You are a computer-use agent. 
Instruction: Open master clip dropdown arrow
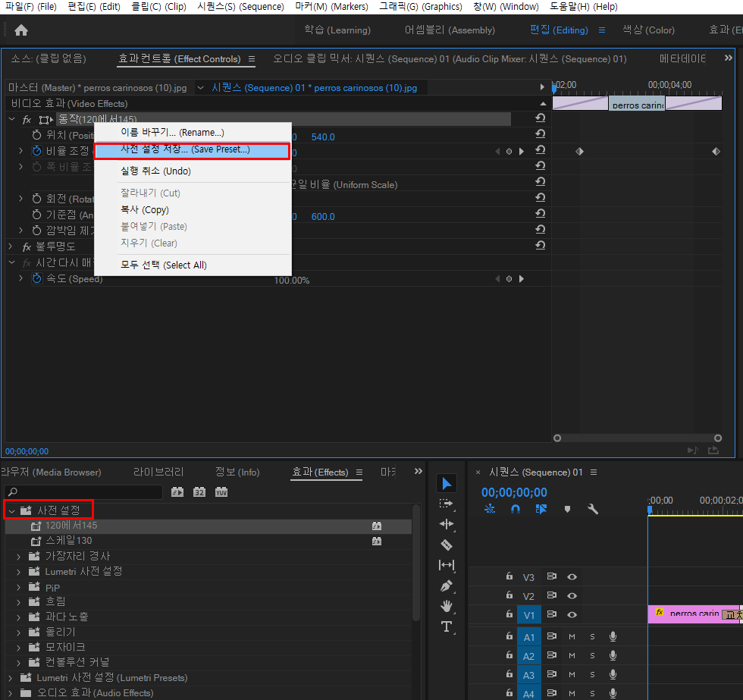[x=200, y=88]
